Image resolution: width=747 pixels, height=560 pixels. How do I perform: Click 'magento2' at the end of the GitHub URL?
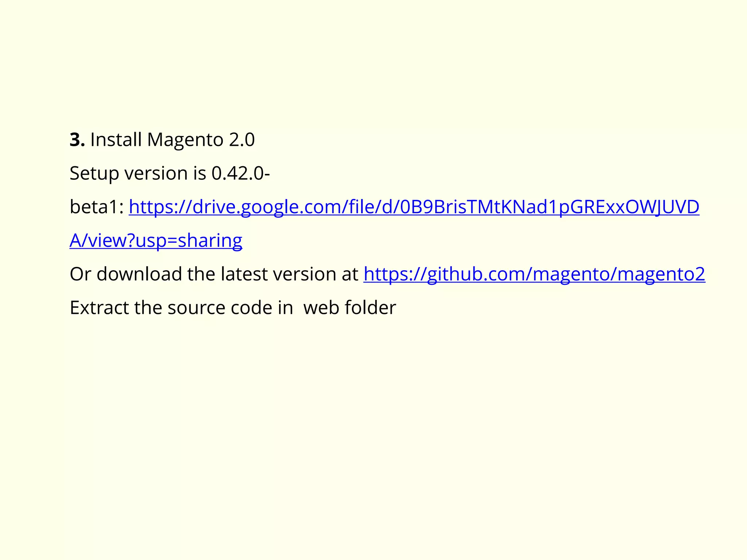(661, 275)
